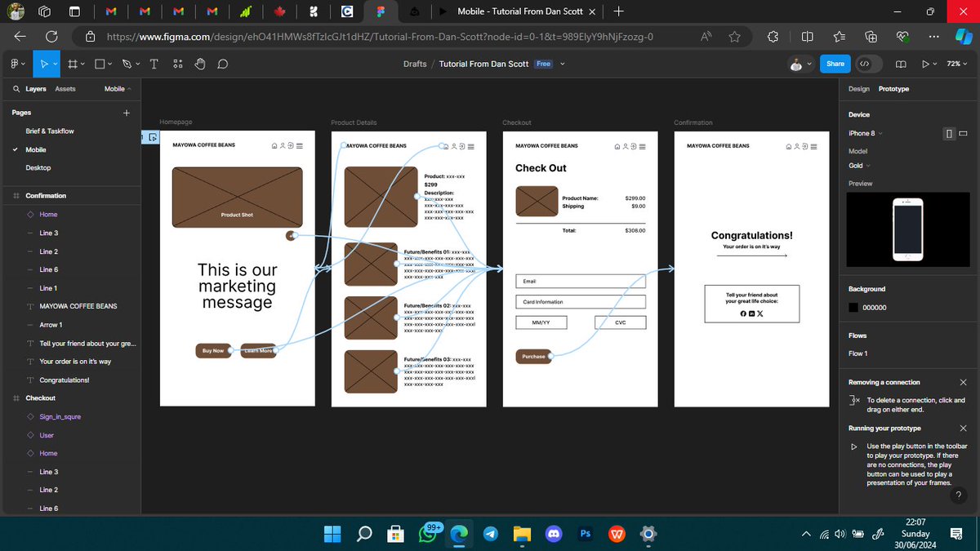Select the Text tool
Viewport: 980px width, 551px height.
coord(154,64)
